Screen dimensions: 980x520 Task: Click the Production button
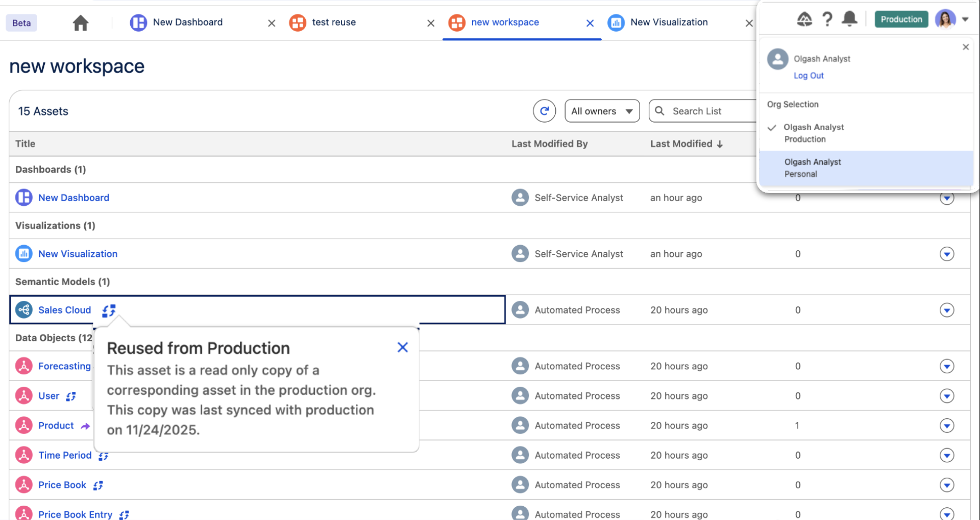point(900,19)
